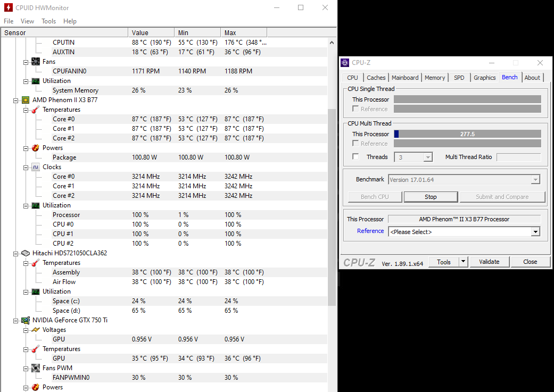This screenshot has height=392, width=554.
Task: Click the CPU-Z title bar app icon
Action: (345, 63)
